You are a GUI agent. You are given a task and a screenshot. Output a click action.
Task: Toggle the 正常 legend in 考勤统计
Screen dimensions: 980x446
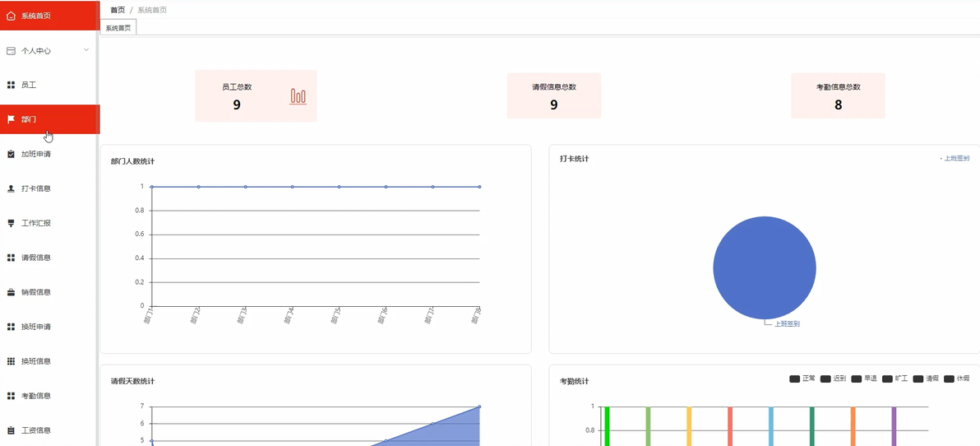[x=802, y=379]
